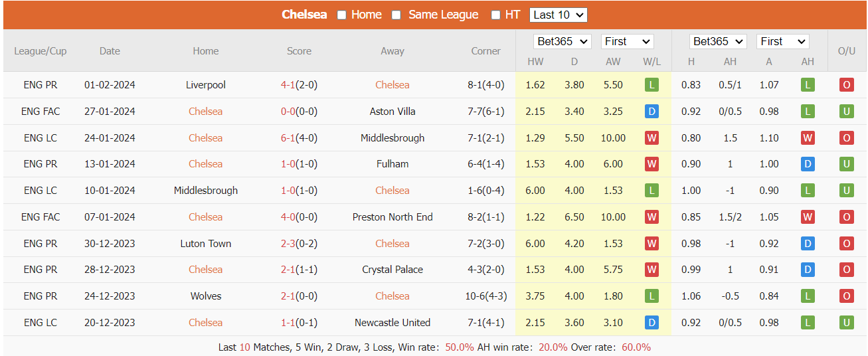Click green L handicap badge in Wolves row
868x356 pixels.
[808, 296]
